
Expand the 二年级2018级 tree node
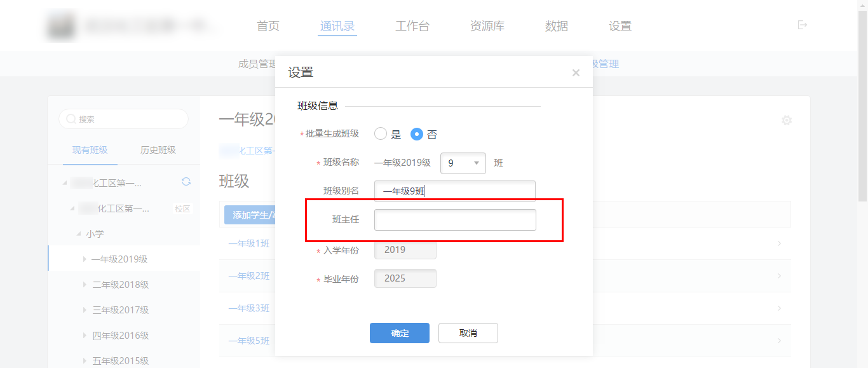85,285
